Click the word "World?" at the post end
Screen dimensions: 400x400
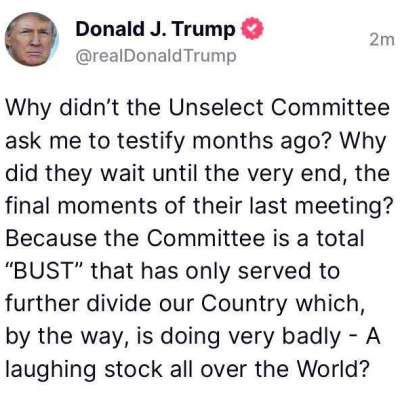coord(334,368)
